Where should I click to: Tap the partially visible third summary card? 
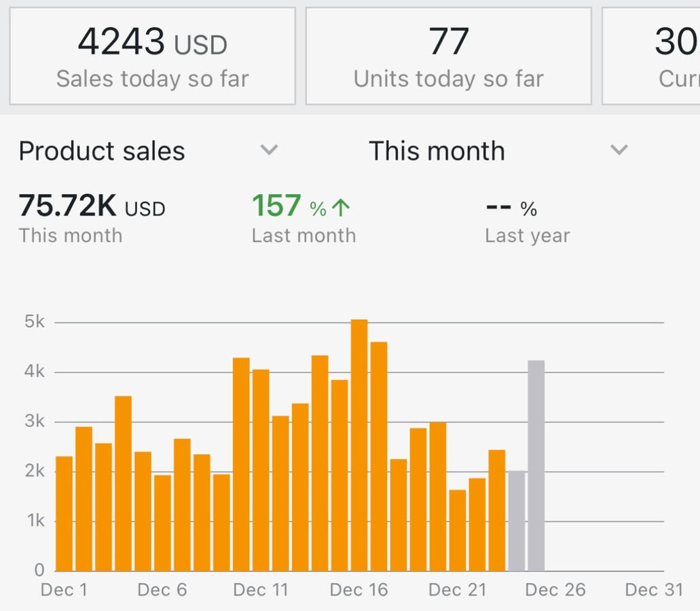652,56
